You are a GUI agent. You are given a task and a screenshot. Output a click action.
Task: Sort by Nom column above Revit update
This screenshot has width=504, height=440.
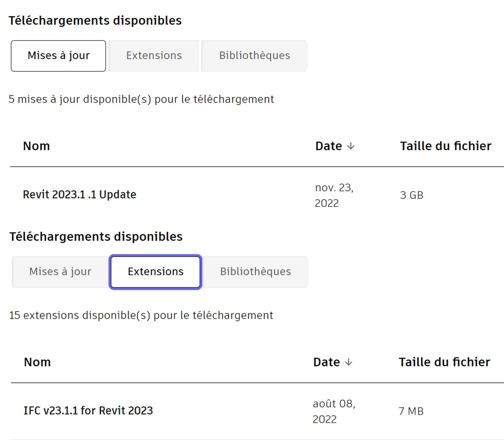point(36,146)
